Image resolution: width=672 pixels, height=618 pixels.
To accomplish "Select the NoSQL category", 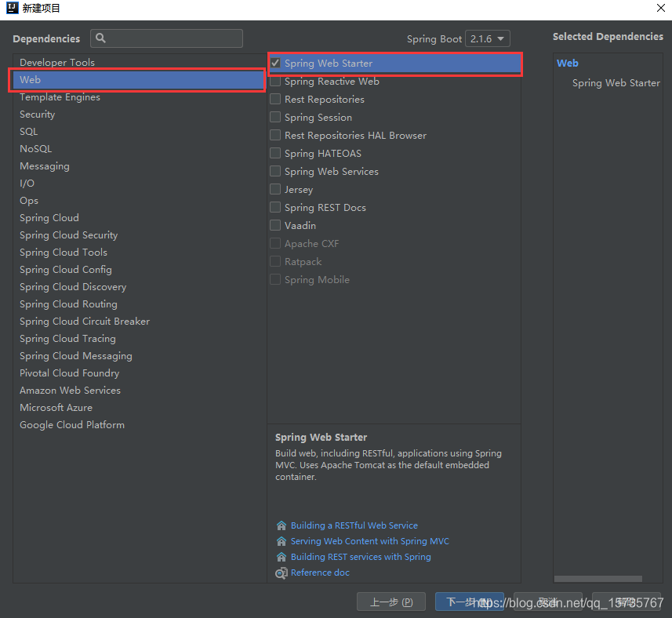I will point(140,149).
